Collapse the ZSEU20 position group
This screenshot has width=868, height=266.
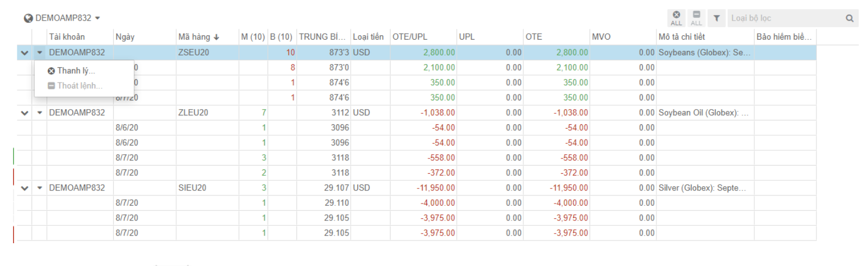(24, 53)
